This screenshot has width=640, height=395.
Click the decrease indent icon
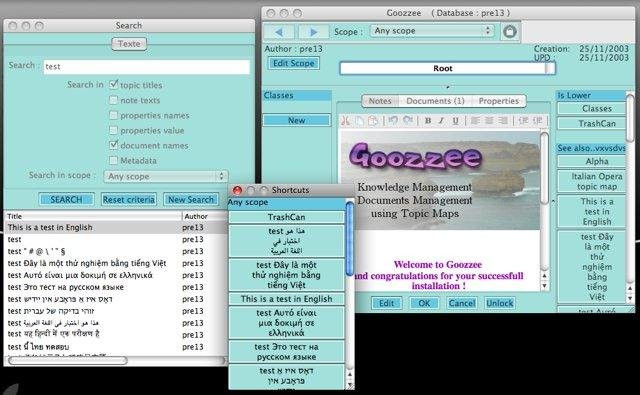tap(523, 120)
